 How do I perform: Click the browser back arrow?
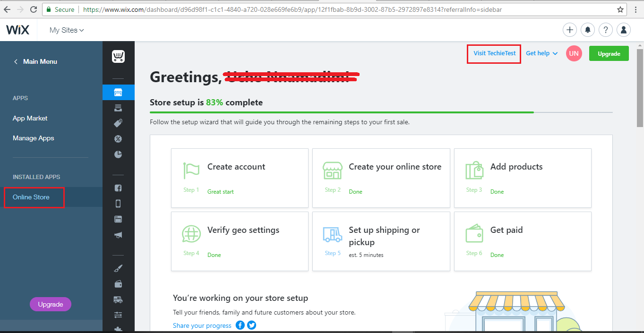click(x=8, y=9)
